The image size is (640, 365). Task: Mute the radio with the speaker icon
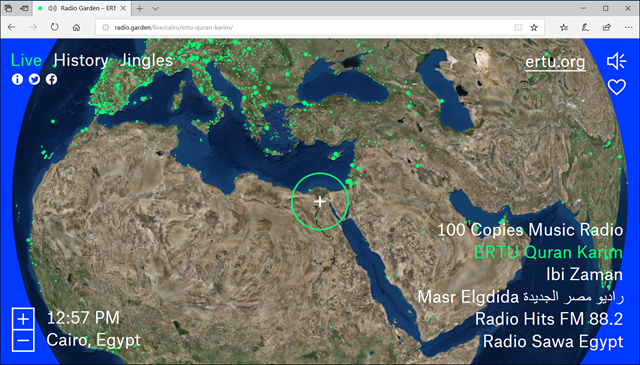tap(616, 61)
